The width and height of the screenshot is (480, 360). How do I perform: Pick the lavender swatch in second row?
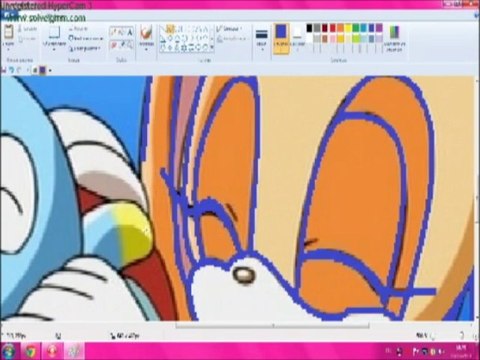tap(379, 39)
